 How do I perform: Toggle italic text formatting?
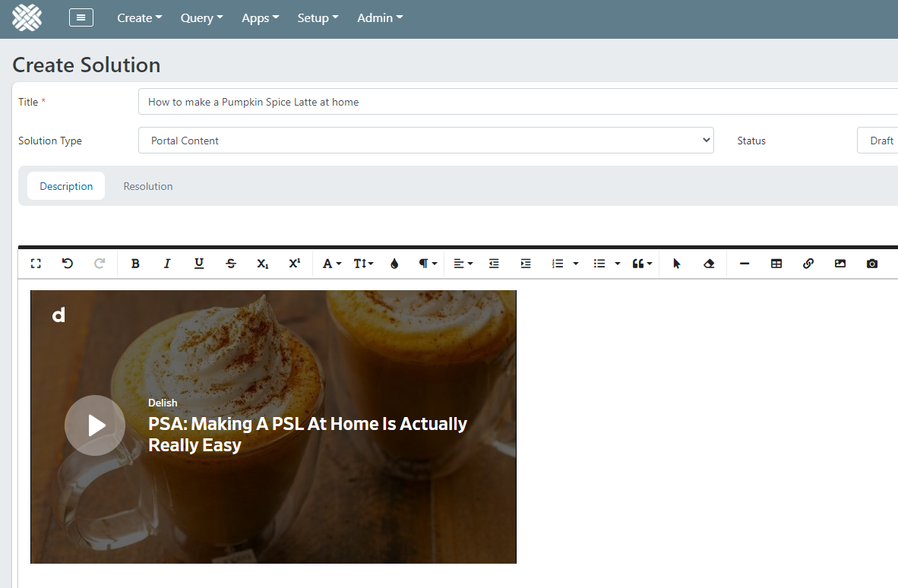(x=167, y=264)
